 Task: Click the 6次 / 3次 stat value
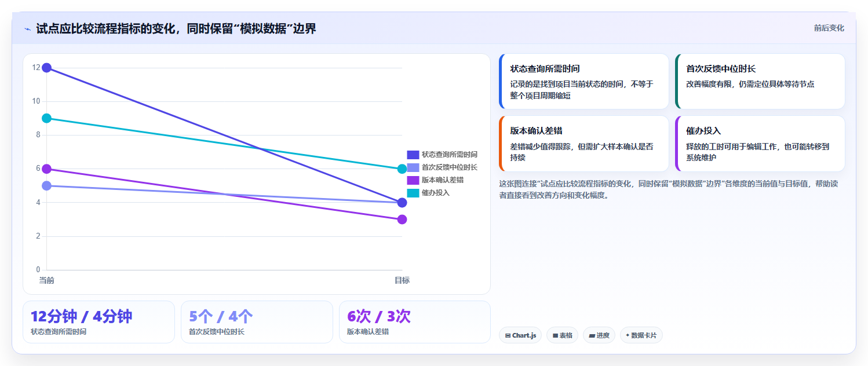pos(379,316)
